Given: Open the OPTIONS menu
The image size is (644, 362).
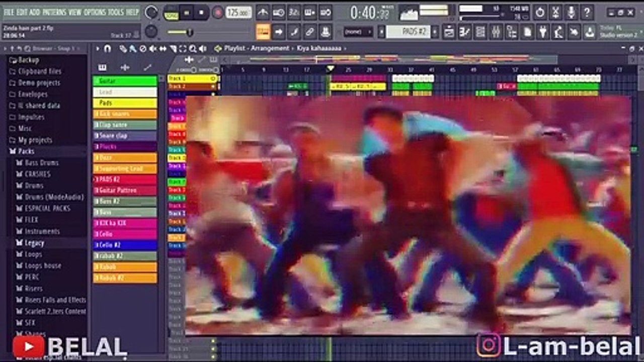Looking at the screenshot, I should click(95, 12).
